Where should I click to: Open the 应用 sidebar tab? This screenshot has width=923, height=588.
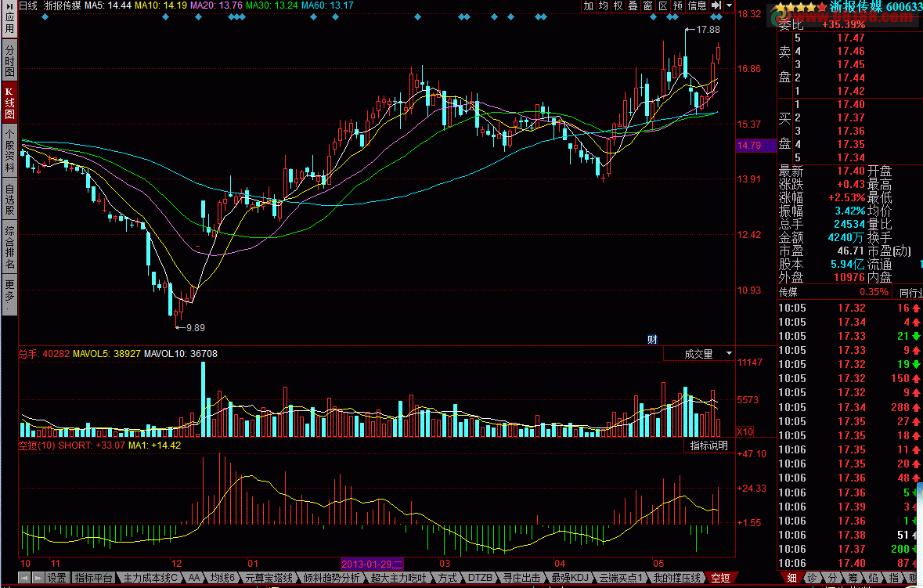[9, 19]
